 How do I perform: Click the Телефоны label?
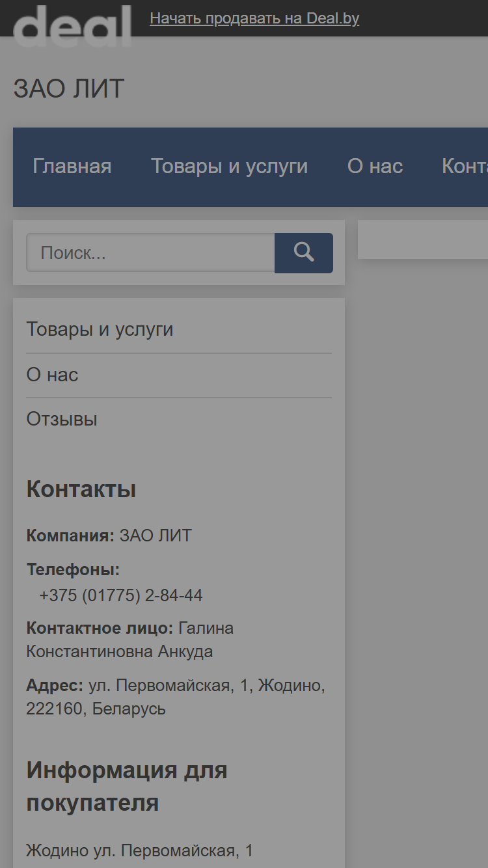coord(73,570)
